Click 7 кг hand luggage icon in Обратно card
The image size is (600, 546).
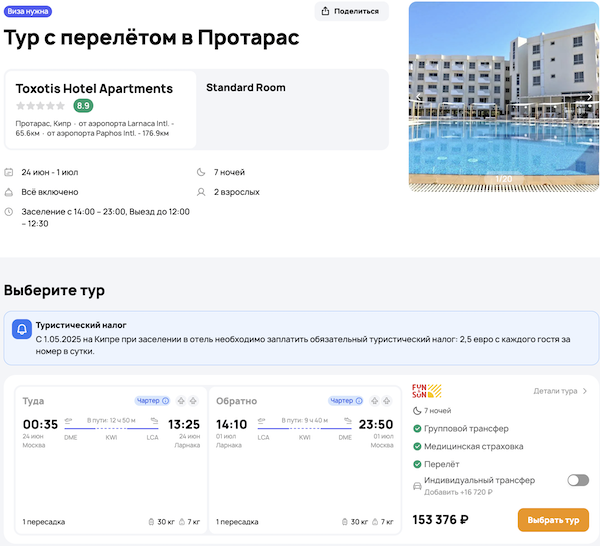click(x=376, y=522)
